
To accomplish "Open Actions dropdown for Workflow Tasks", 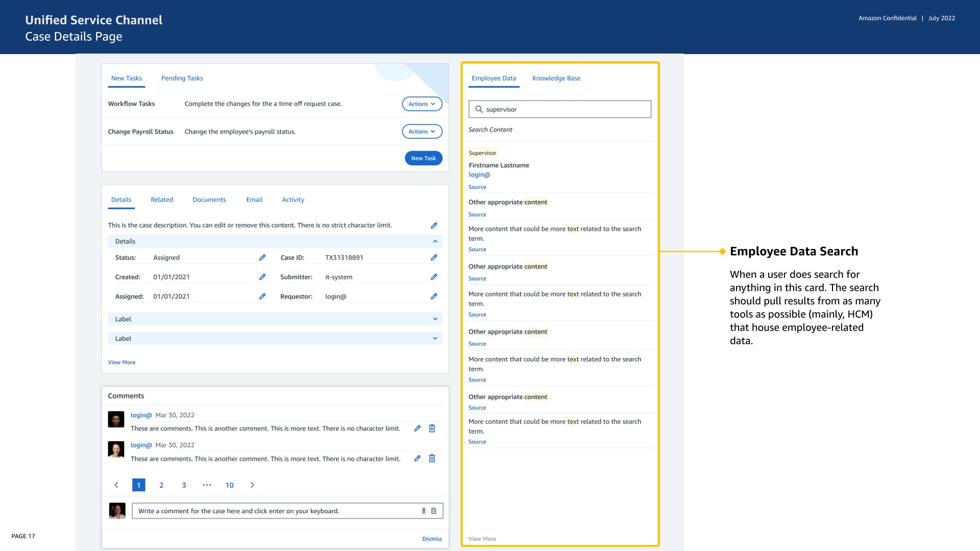I will click(422, 104).
